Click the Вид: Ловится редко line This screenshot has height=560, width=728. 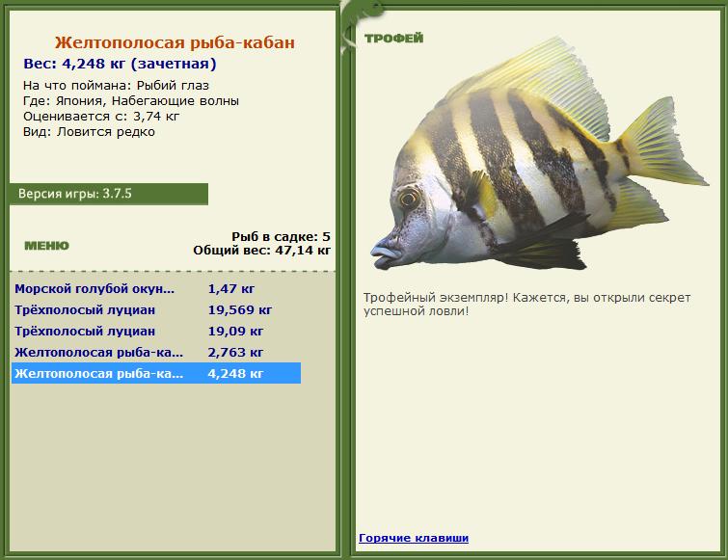coord(89,132)
